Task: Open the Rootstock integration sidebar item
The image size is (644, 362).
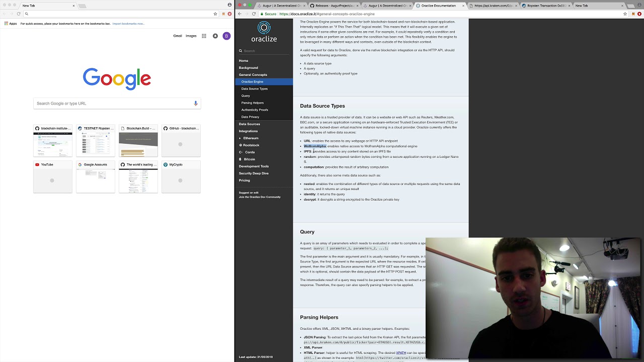Action: 264,145
